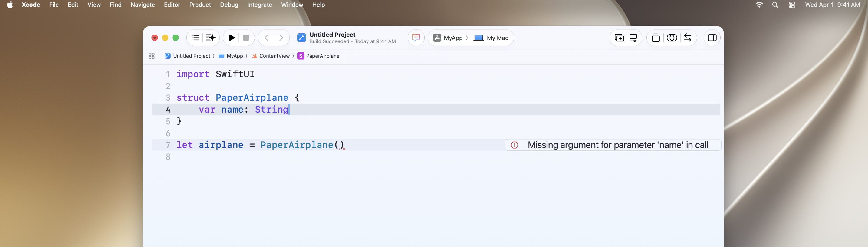Open Control Center in the menu bar
The image size is (868, 247).
pos(792,5)
